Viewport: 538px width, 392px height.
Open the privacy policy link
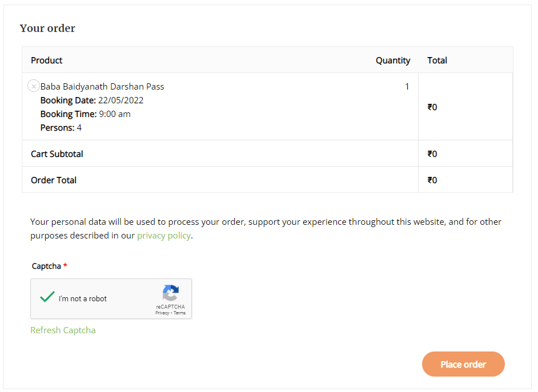[x=163, y=236]
